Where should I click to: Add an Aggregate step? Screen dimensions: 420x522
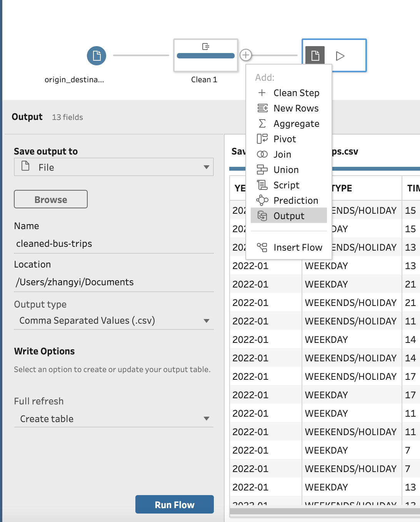pos(296,124)
